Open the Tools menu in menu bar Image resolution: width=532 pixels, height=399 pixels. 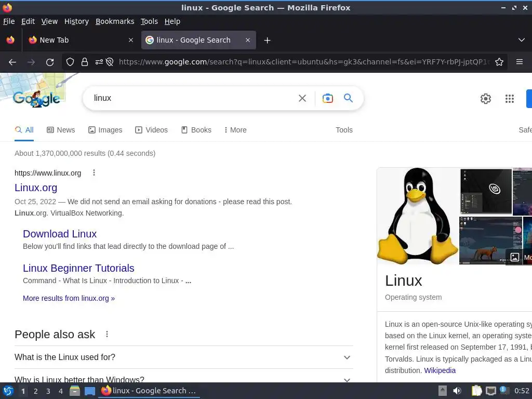point(149,21)
